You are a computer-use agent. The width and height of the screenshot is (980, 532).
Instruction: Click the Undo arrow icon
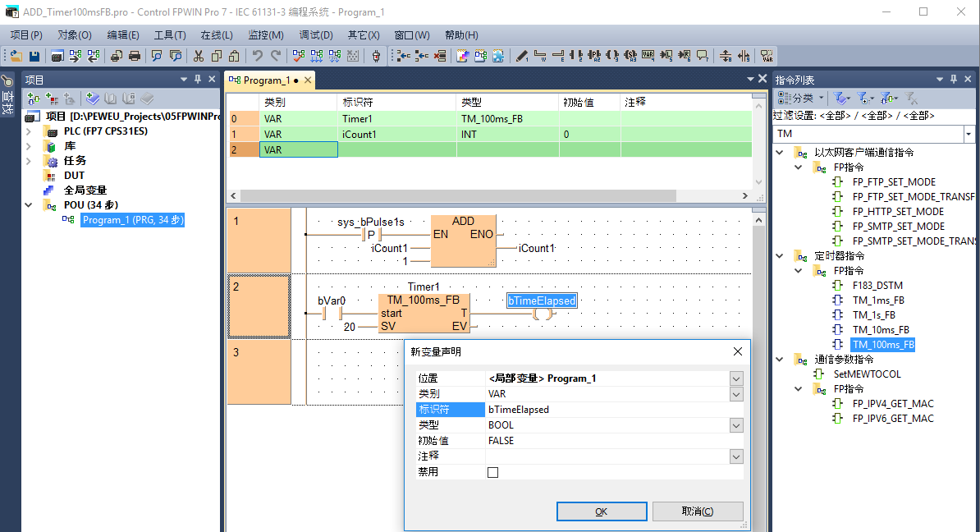258,56
